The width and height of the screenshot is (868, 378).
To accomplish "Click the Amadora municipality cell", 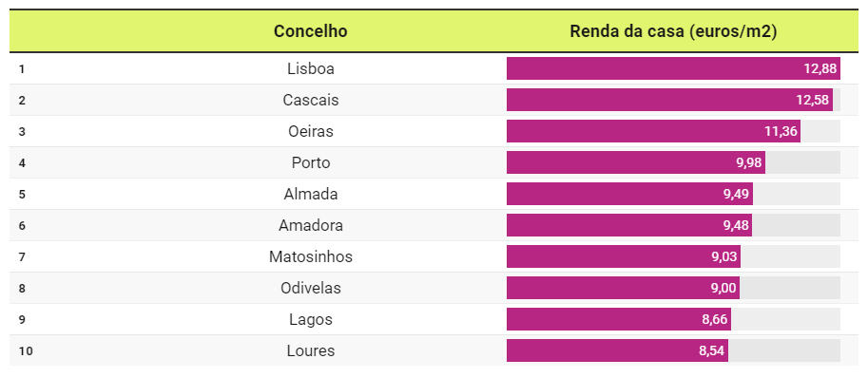I will pyautogui.click(x=311, y=225).
